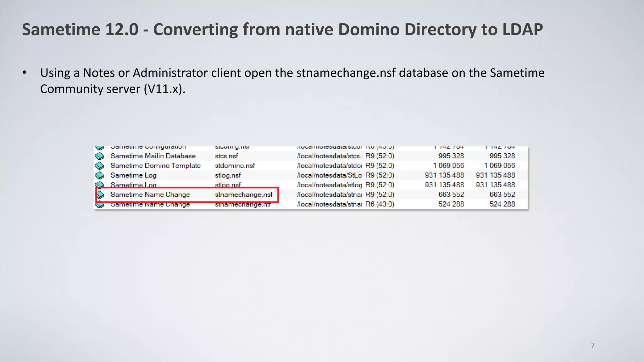Select the stnamechange.ntf file name
The width and height of the screenshot is (644, 362).
click(x=243, y=204)
